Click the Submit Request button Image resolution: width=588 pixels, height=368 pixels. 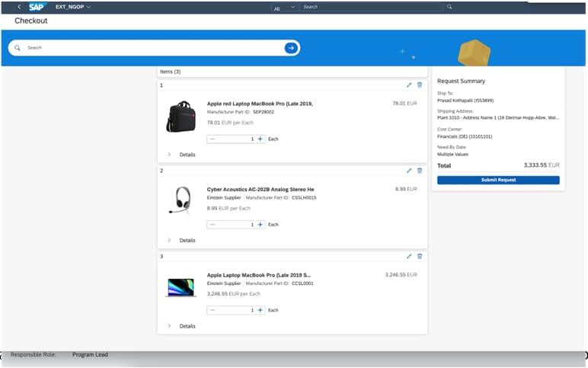click(x=498, y=180)
